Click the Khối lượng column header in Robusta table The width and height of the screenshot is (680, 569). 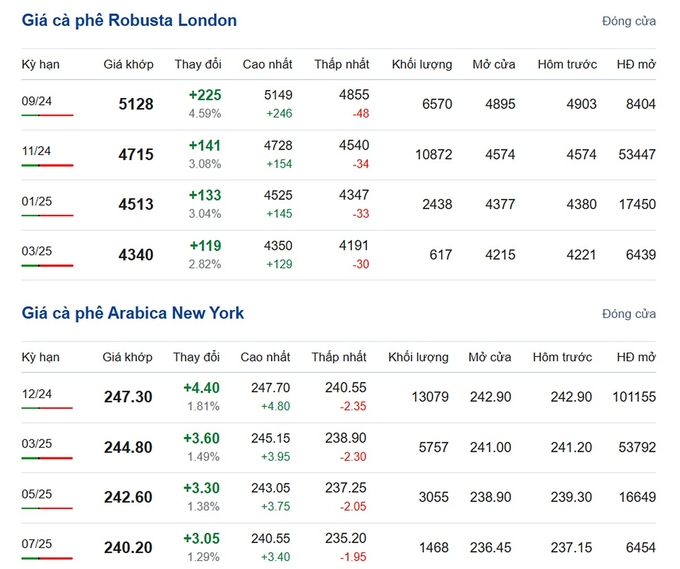(422, 65)
